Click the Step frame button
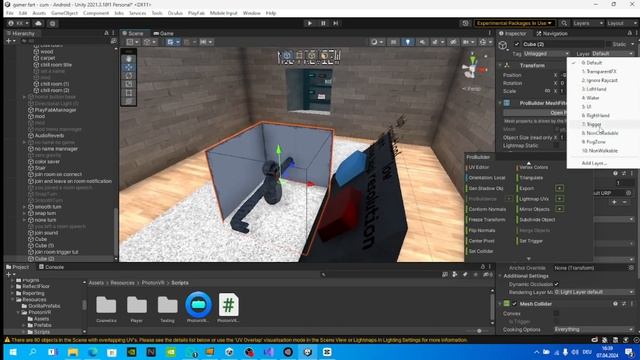Screen dimensions: 640x360 pyautogui.click(x=336, y=23)
